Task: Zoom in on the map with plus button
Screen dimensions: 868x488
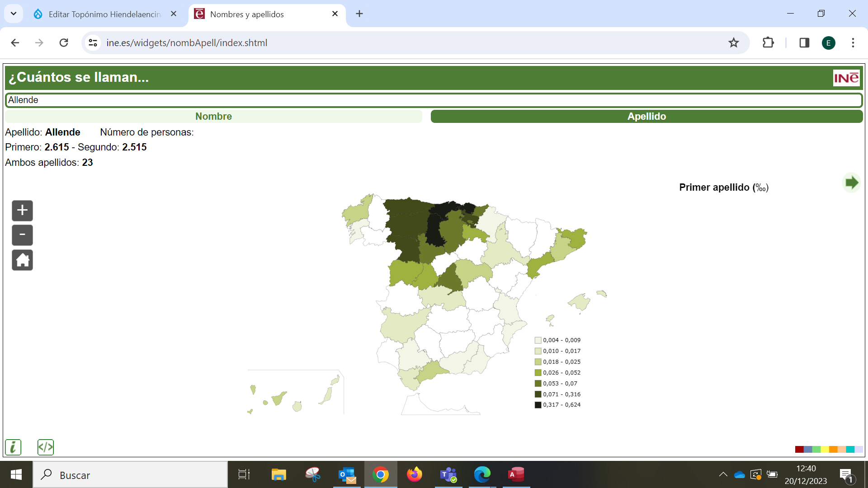Action: click(x=22, y=211)
